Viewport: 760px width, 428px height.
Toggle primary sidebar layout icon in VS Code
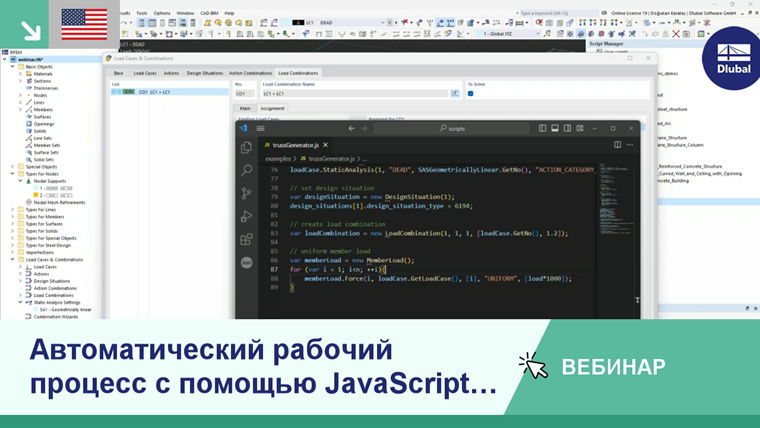coord(542,128)
